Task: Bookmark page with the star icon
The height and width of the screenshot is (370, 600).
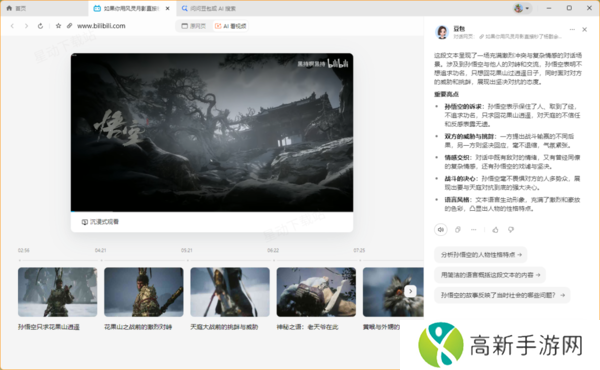Action: (58, 26)
